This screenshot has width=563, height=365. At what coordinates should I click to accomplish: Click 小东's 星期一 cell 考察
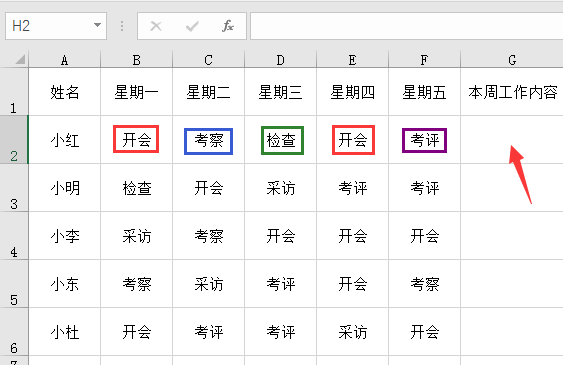coord(137,284)
